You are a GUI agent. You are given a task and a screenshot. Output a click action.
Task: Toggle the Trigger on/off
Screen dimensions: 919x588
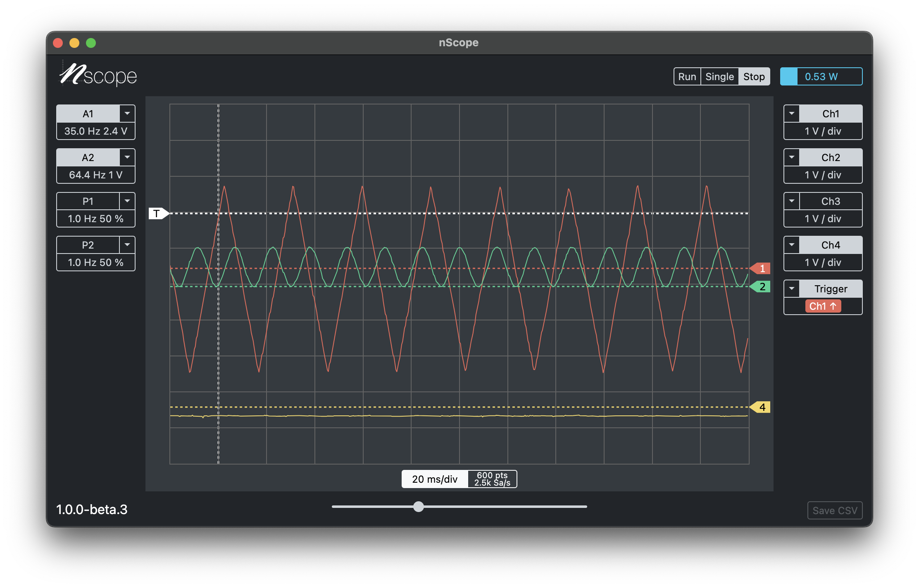click(831, 289)
